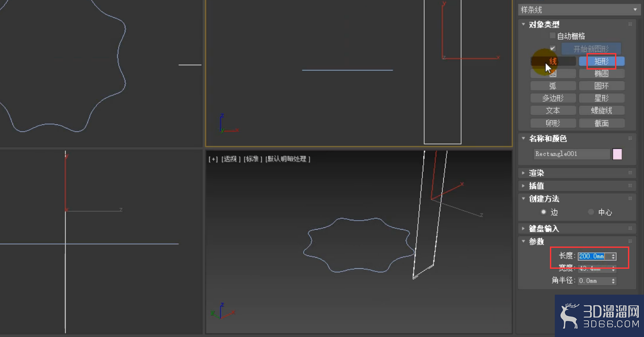Viewport: 644px width, 337px height.
Task: Uncheck the box beside 开始新图形
Action: pos(553,49)
